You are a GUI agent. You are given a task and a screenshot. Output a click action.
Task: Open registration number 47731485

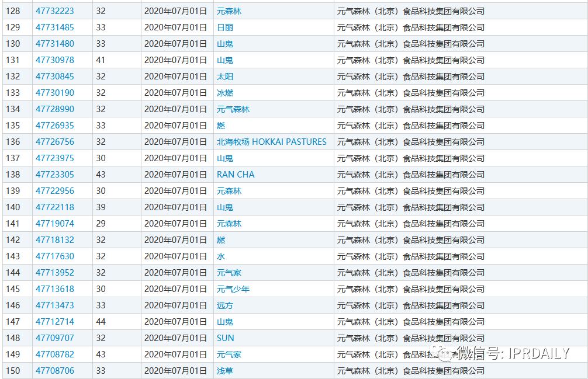[55, 27]
